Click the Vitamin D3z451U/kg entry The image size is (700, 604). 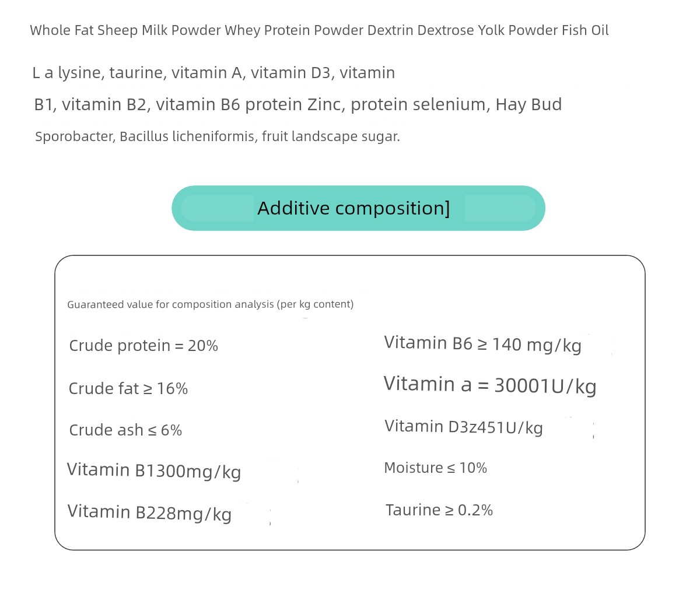pyautogui.click(x=464, y=427)
